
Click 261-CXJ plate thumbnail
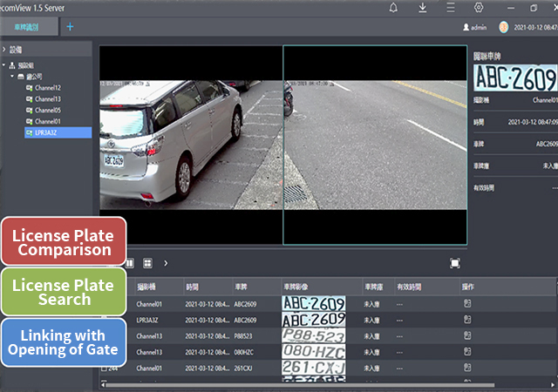tap(314, 368)
